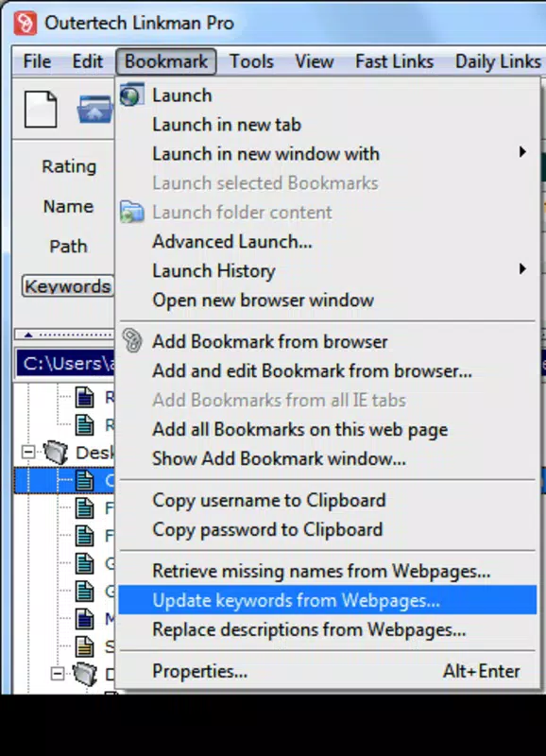The width and height of the screenshot is (546, 756).
Task: Open the Fast Links menu
Action: click(394, 61)
